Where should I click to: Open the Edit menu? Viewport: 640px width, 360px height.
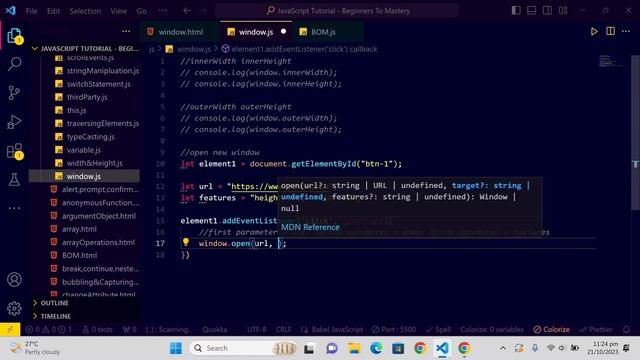[53, 11]
